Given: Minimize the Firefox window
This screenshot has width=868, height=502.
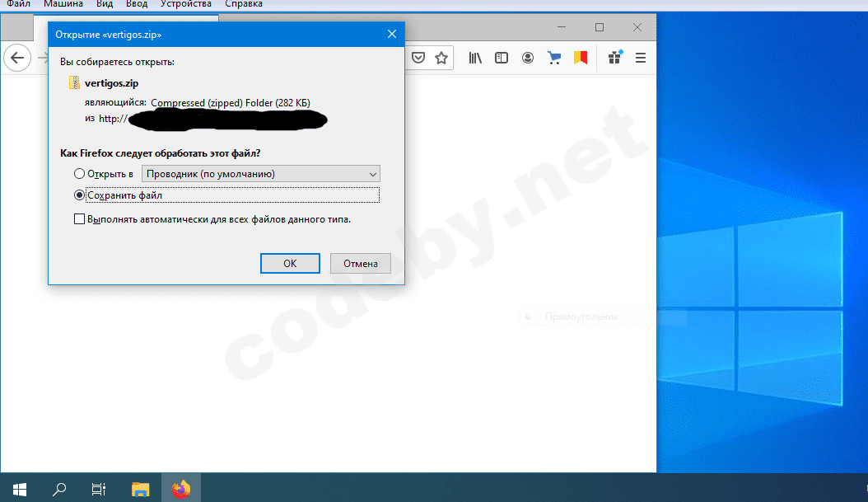Looking at the screenshot, I should pos(562,27).
